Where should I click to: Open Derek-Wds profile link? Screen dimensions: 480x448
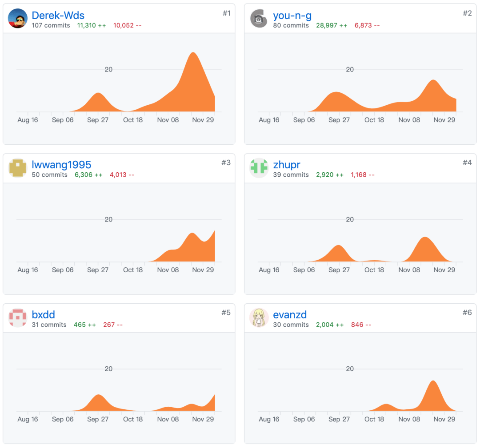(58, 15)
